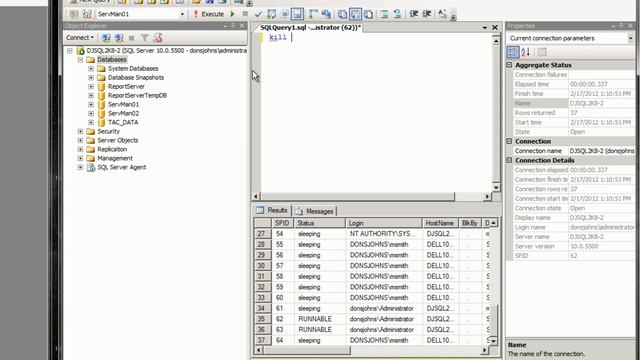Click the Stop icon in Object Explorer toolbar
The height and width of the screenshot is (360, 640).
pyautogui.click(x=131, y=38)
